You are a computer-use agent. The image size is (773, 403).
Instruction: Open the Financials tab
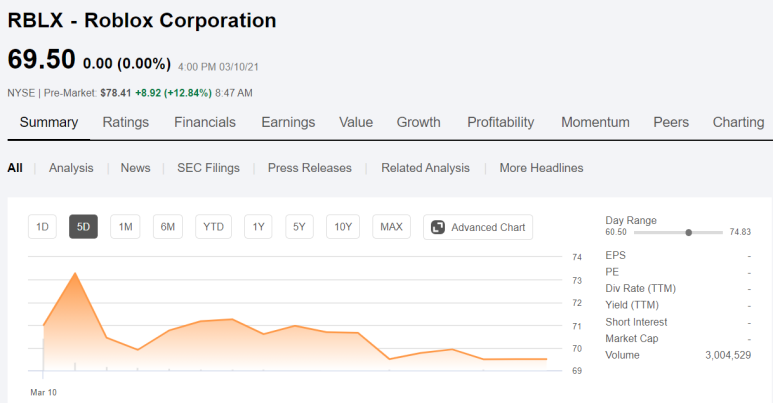(205, 122)
